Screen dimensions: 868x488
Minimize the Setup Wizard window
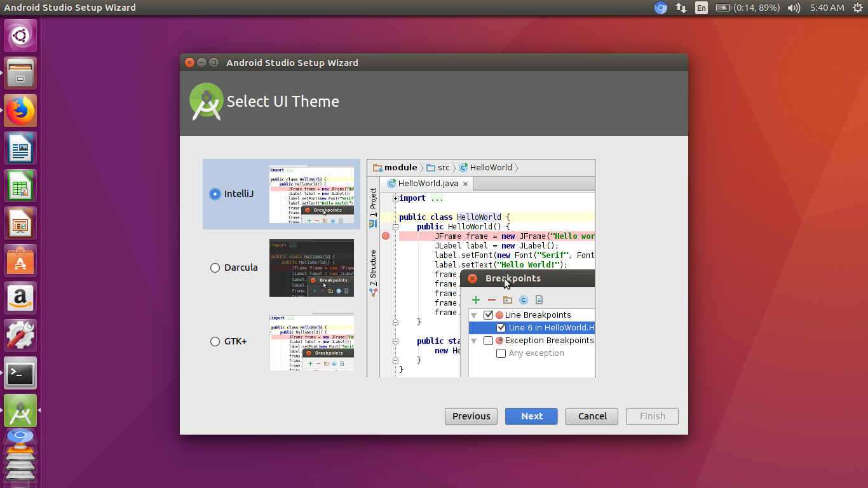201,62
